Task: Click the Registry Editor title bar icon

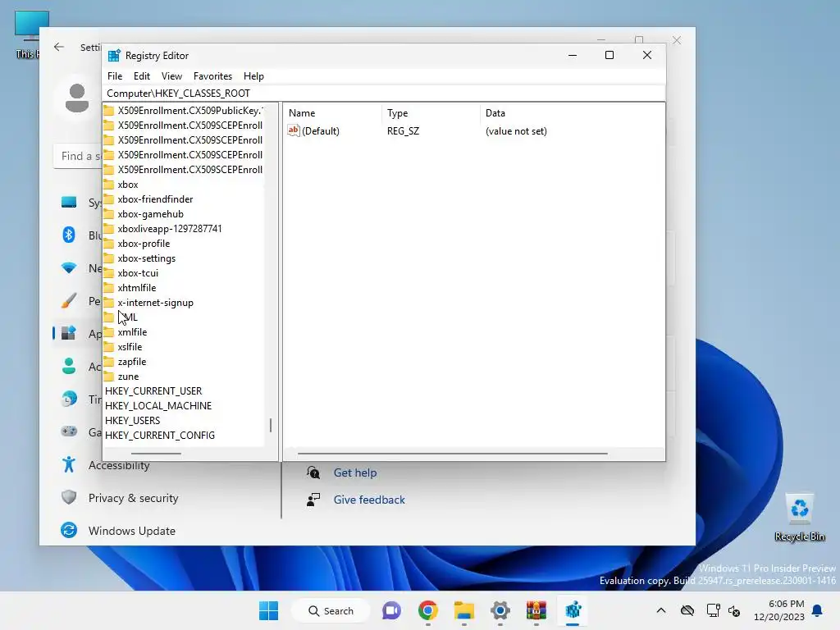Action: pos(114,55)
